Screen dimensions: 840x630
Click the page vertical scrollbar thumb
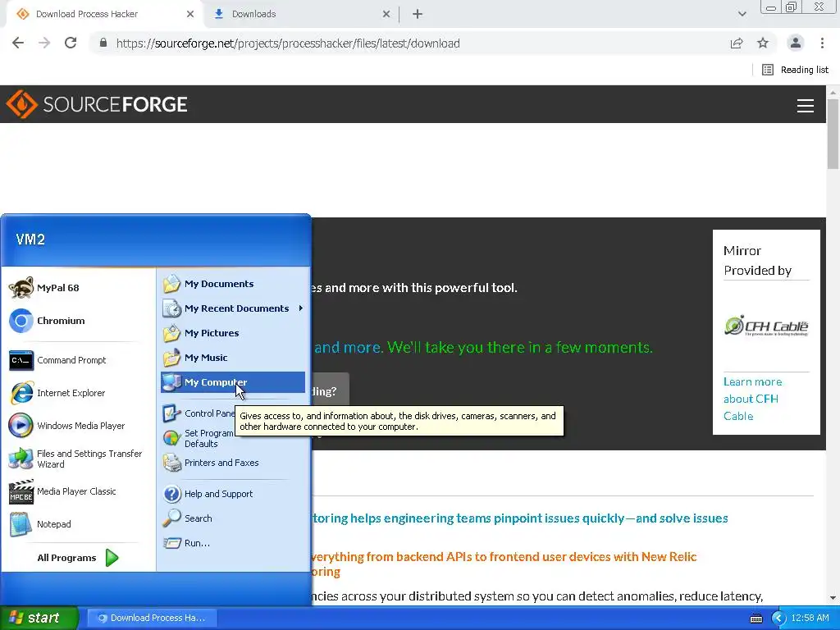tap(833, 134)
